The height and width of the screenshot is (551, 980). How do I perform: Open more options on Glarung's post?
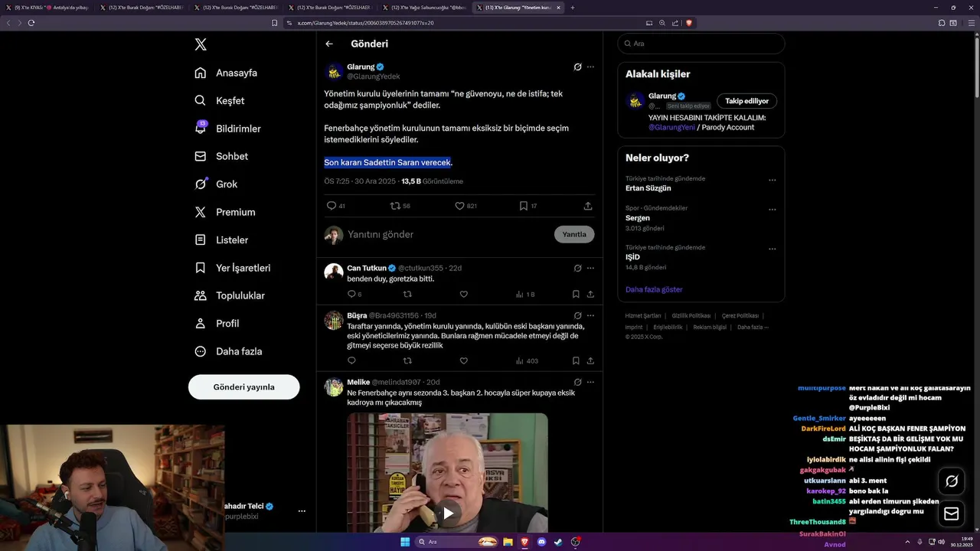(590, 67)
